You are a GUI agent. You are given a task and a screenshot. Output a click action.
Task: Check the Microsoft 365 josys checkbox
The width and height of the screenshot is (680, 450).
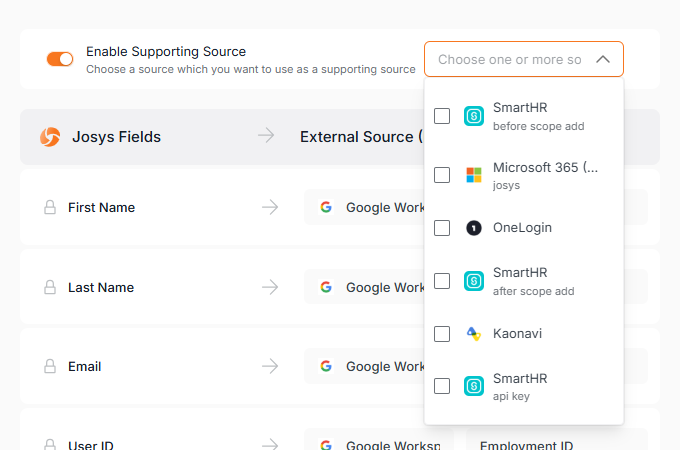point(442,175)
